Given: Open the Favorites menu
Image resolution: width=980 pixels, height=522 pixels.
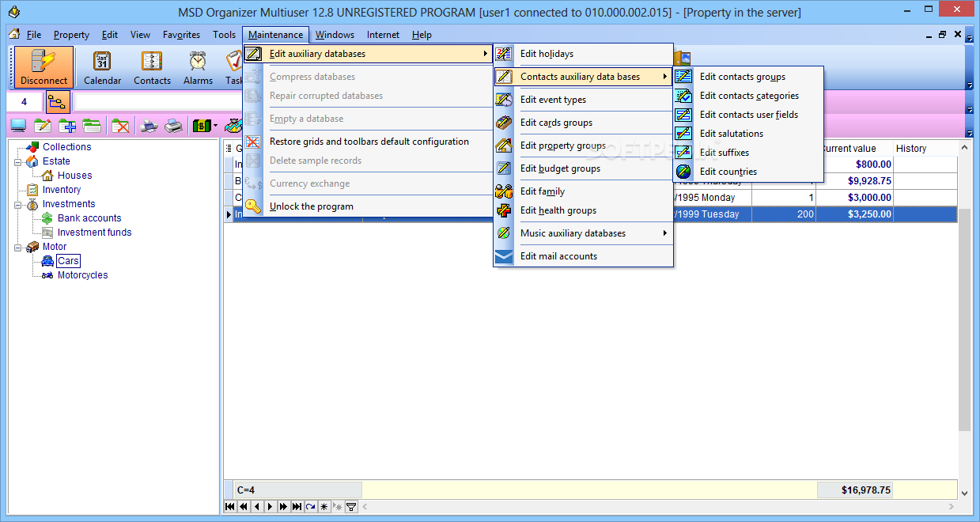Looking at the screenshot, I should click(181, 35).
